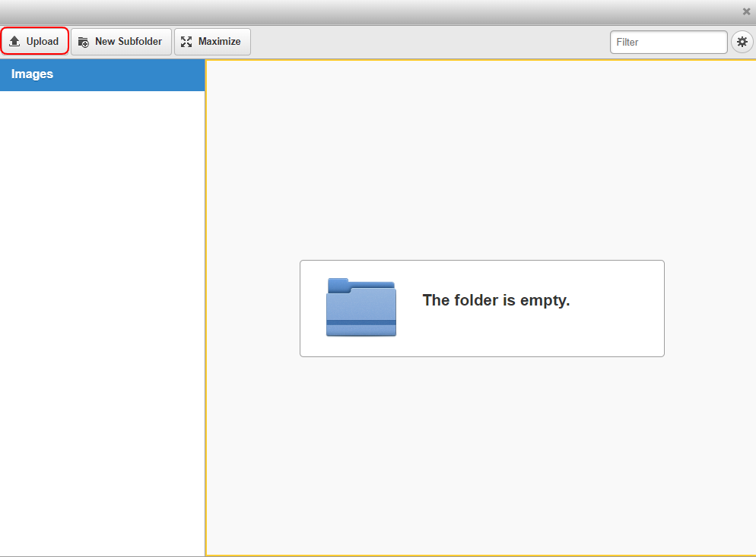756x557 pixels.
Task: Click blank area below the empty folder message
Action: point(481,456)
